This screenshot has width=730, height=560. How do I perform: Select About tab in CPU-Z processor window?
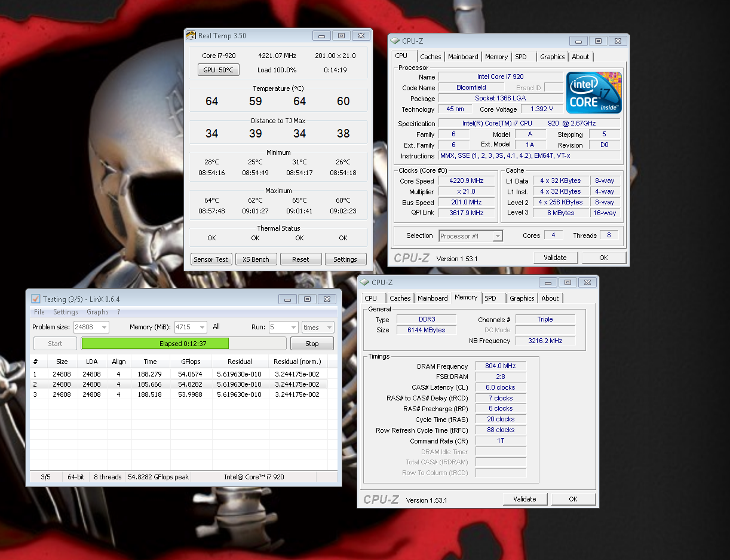pyautogui.click(x=581, y=57)
